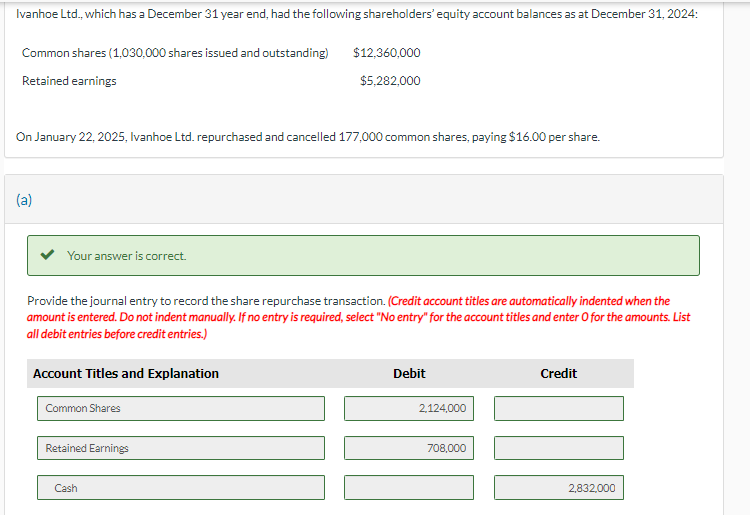The width and height of the screenshot is (750, 515).
Task: Click the Cash account title field
Action: pos(181,488)
